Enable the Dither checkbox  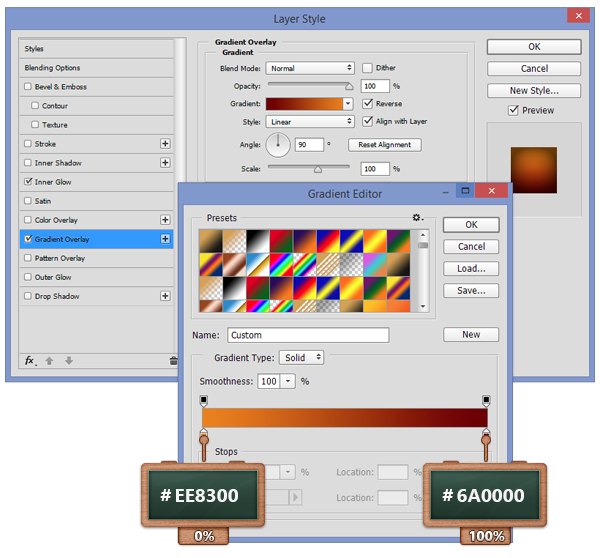(x=367, y=68)
